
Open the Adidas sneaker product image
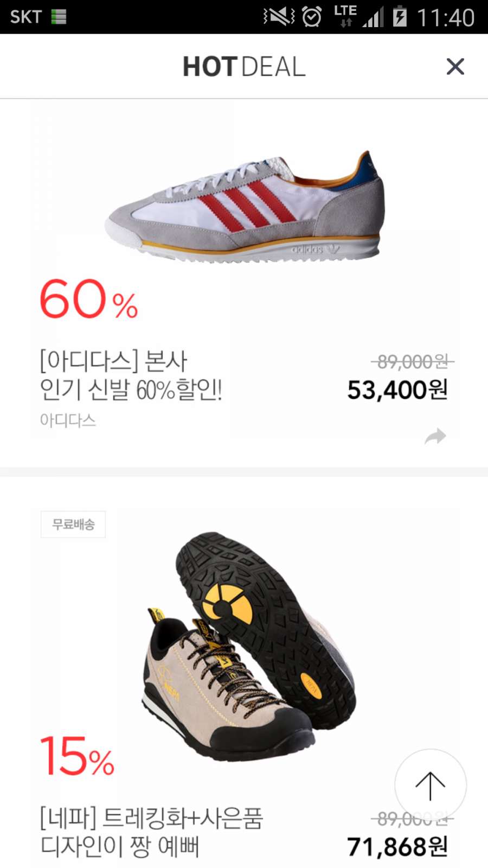[x=245, y=206]
